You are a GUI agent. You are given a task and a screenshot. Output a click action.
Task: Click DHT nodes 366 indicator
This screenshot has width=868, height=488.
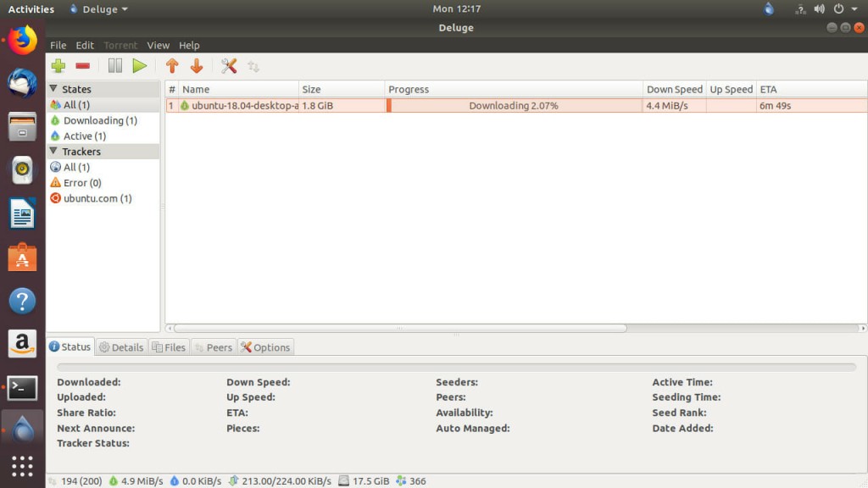pos(411,481)
